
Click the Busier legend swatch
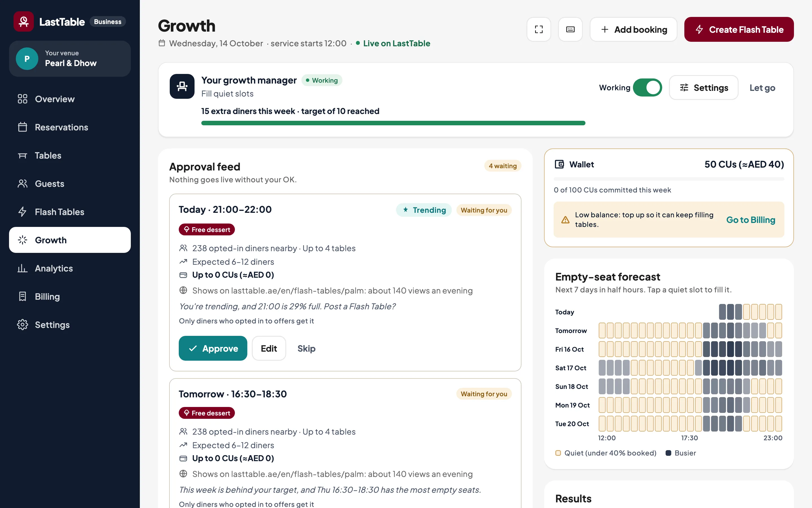(668, 453)
